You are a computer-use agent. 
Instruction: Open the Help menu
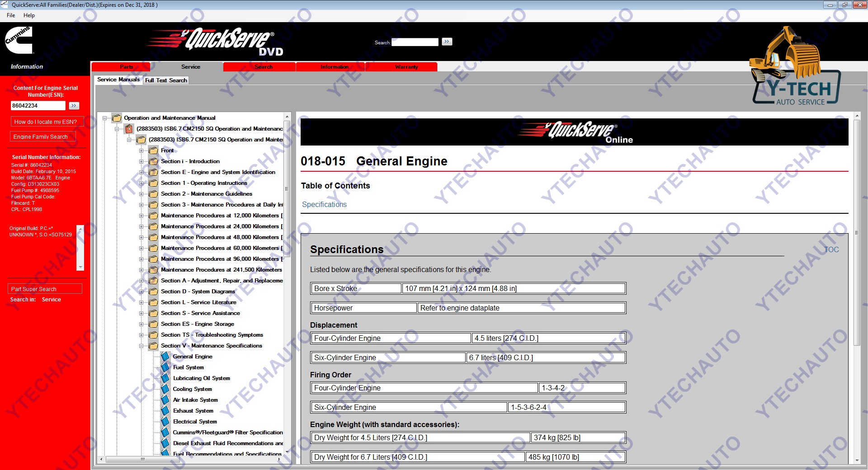tap(29, 15)
